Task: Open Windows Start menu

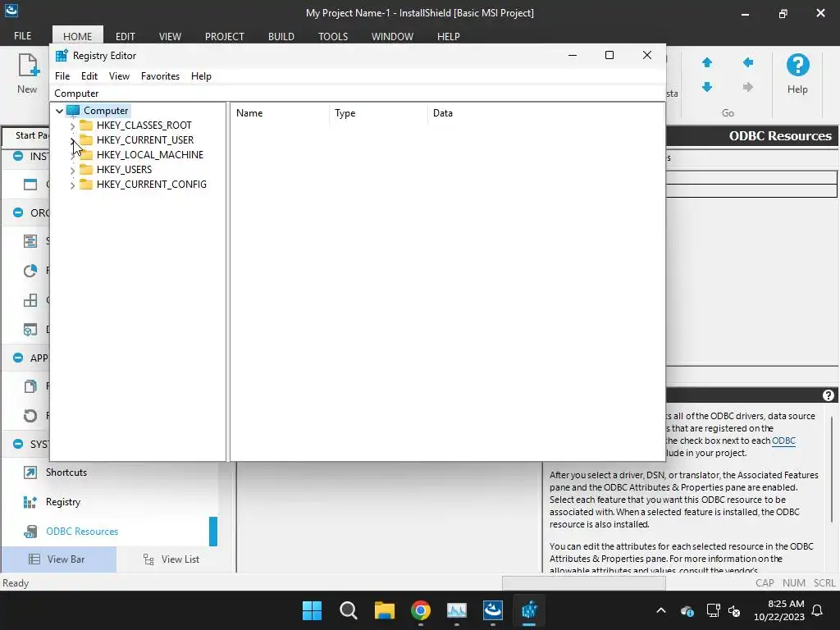Action: point(313,610)
